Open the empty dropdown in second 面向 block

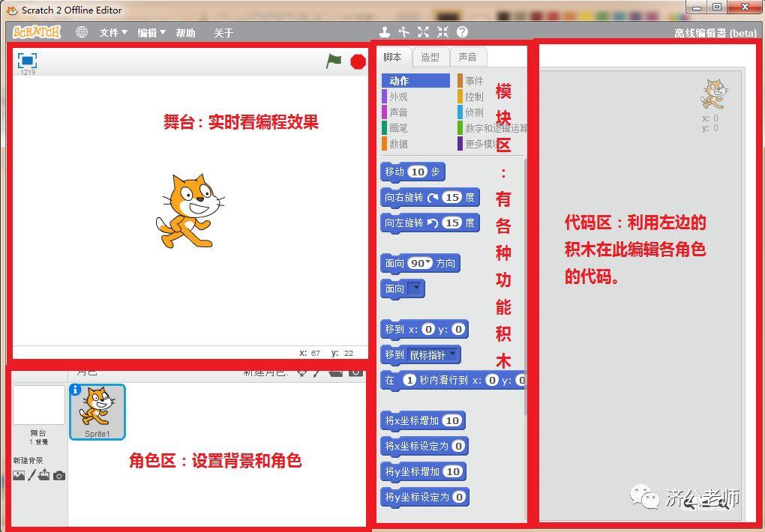click(414, 288)
